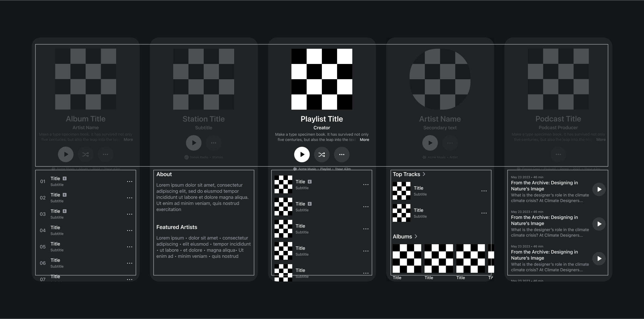
Task: Expand the Albums section chevron
Action: (x=416, y=236)
